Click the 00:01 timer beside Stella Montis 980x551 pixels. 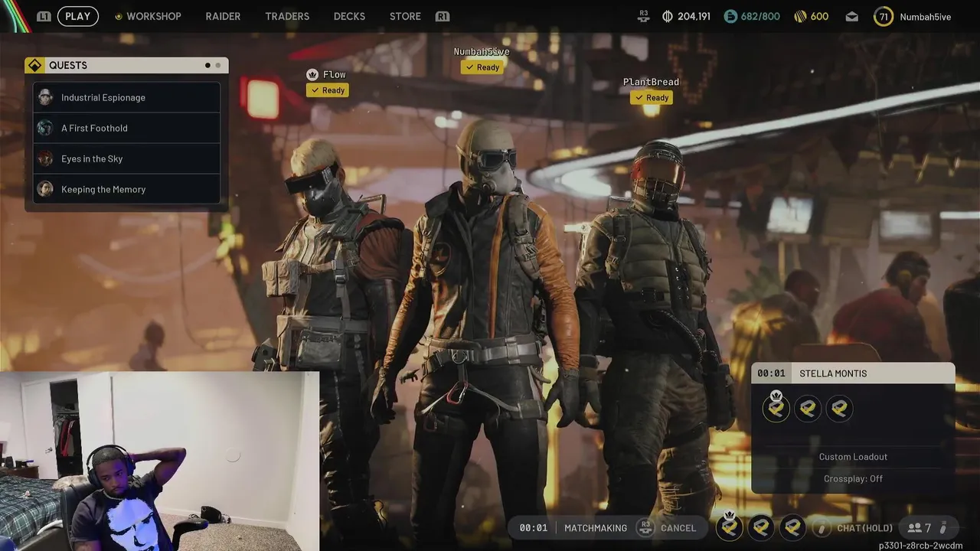[x=771, y=373]
